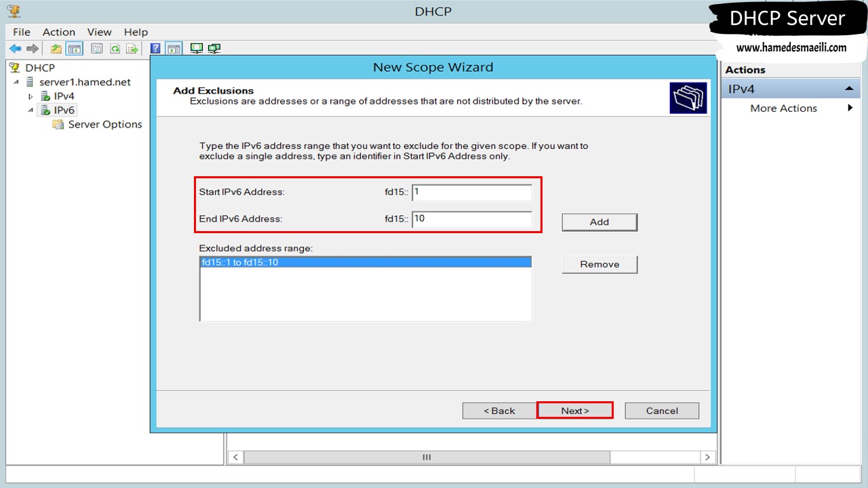Expand the IPv4 tree node
The image size is (868, 488).
pos(31,96)
